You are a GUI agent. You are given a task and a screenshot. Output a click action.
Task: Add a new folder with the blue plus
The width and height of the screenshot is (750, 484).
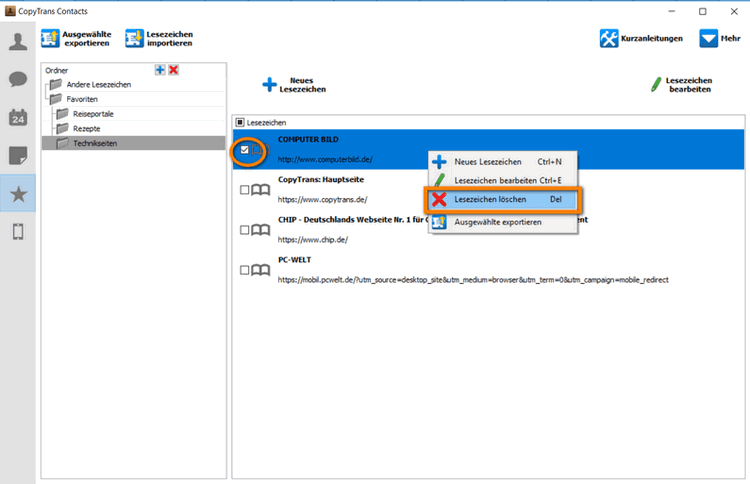tap(160, 70)
